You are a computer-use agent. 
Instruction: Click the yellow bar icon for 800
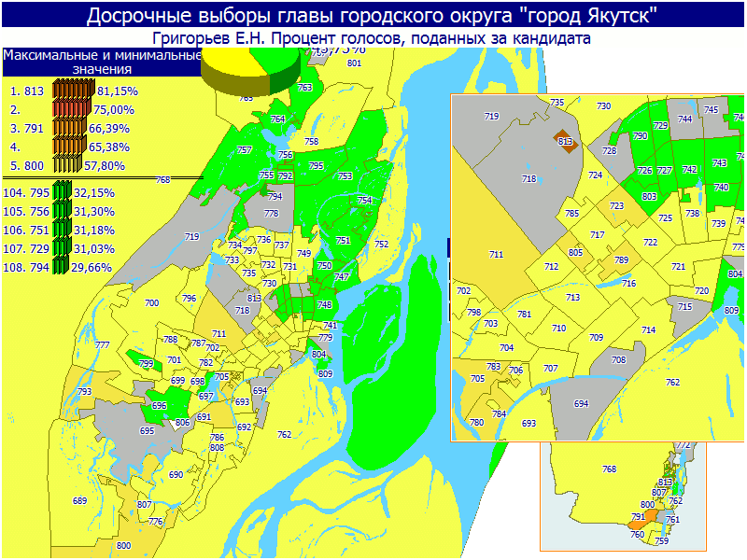[74, 165]
